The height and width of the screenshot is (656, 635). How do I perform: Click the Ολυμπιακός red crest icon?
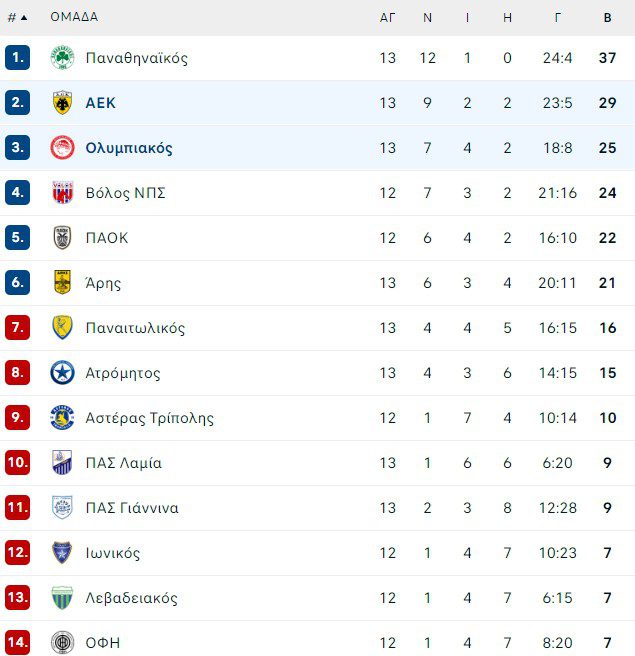[62, 148]
